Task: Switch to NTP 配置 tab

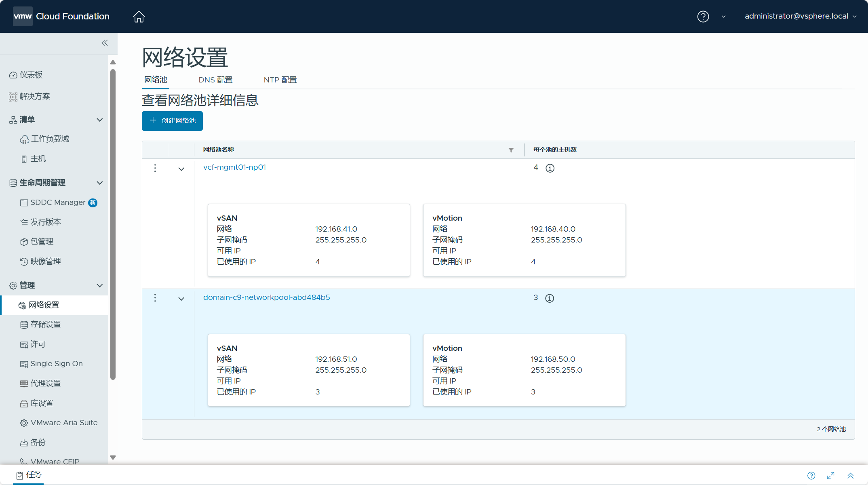Action: [x=280, y=80]
